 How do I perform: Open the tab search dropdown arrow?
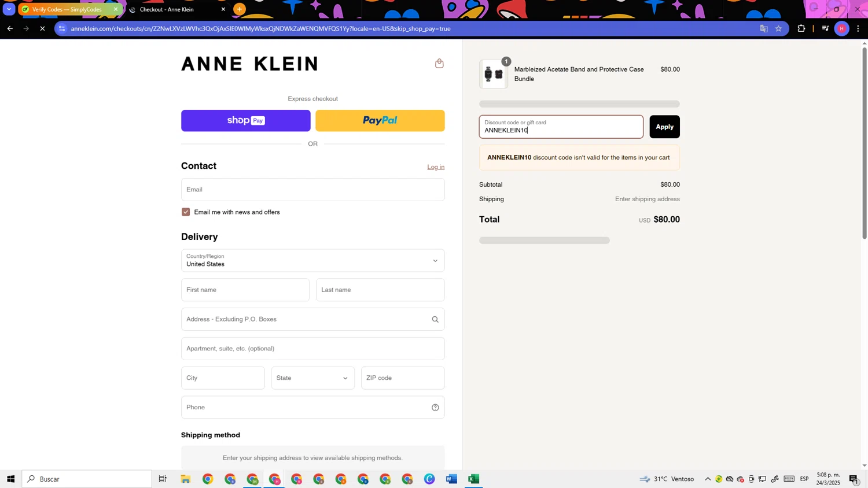click(x=9, y=9)
